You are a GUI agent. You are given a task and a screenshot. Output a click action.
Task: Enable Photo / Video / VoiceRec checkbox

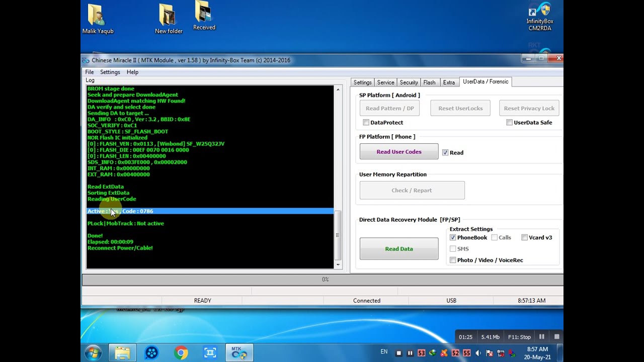pyautogui.click(x=453, y=260)
